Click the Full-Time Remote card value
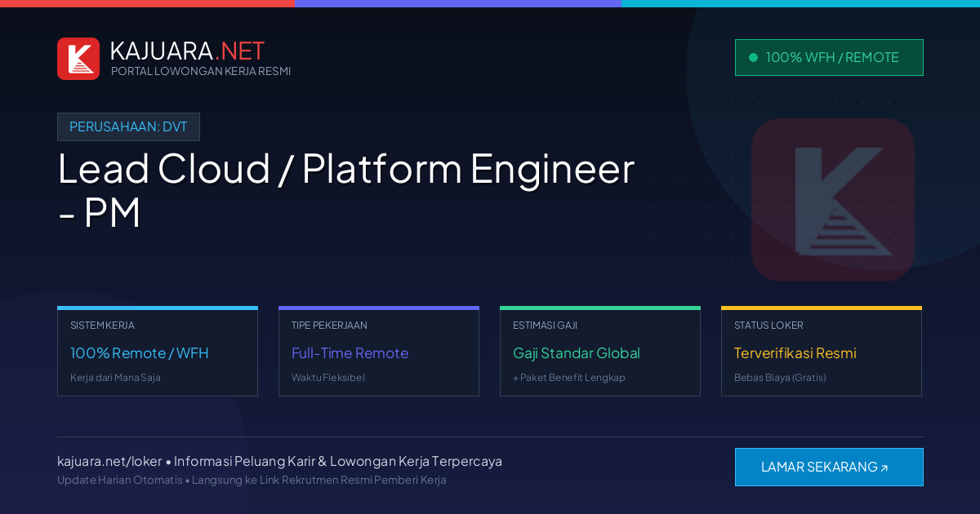The image size is (980, 514). [350, 353]
